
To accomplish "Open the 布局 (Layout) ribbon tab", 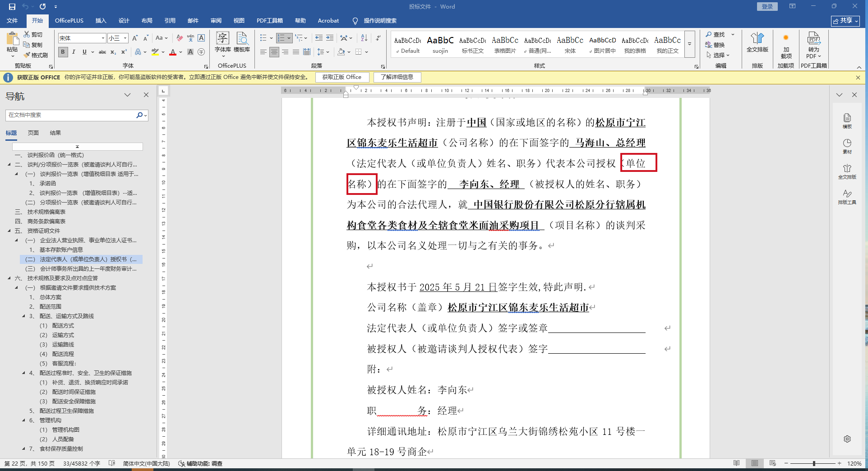I will [147, 21].
